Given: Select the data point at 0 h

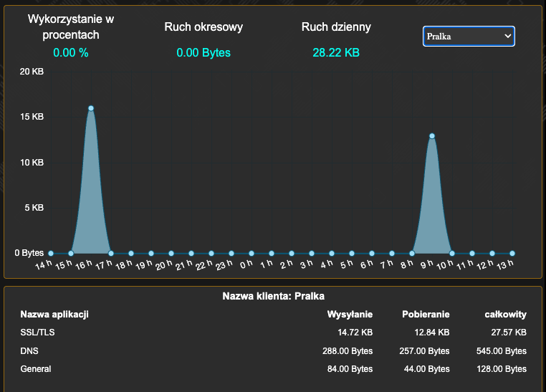Looking at the screenshot, I should (x=252, y=253).
